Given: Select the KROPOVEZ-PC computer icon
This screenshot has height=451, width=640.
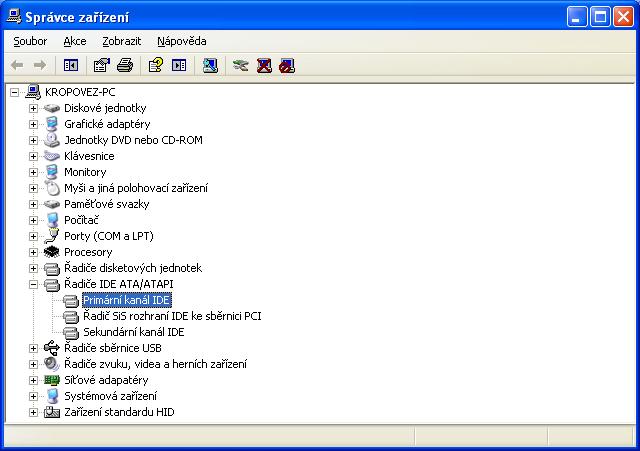Looking at the screenshot, I should (33, 92).
